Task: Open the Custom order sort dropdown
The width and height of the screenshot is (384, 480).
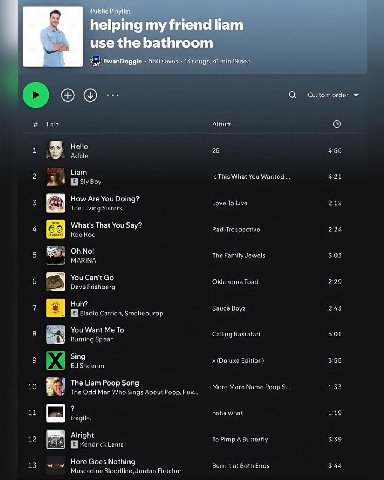Action: point(333,95)
